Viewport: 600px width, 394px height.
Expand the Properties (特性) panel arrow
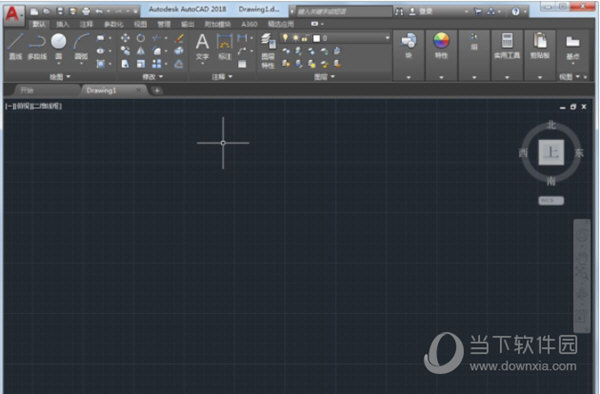coord(441,77)
